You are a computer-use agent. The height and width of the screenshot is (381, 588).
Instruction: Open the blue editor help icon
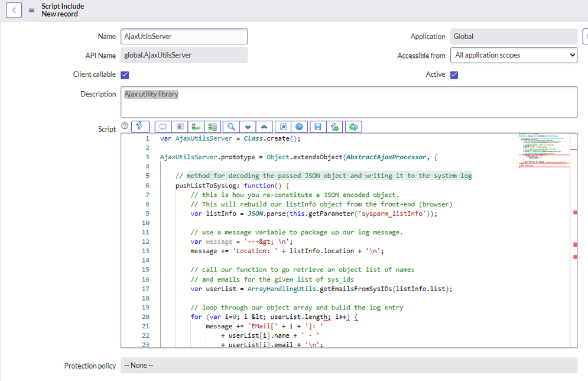click(299, 127)
